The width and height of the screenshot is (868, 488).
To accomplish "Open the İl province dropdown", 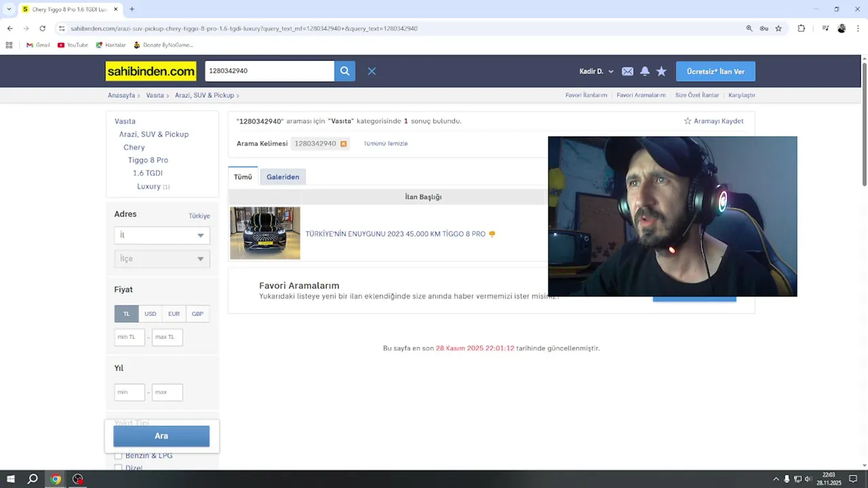I will point(162,235).
